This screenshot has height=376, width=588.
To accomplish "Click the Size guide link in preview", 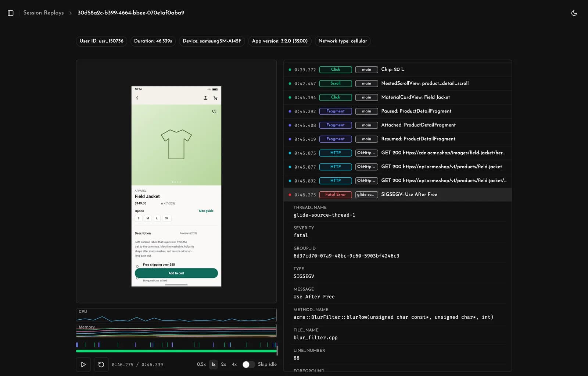I will click(x=206, y=211).
